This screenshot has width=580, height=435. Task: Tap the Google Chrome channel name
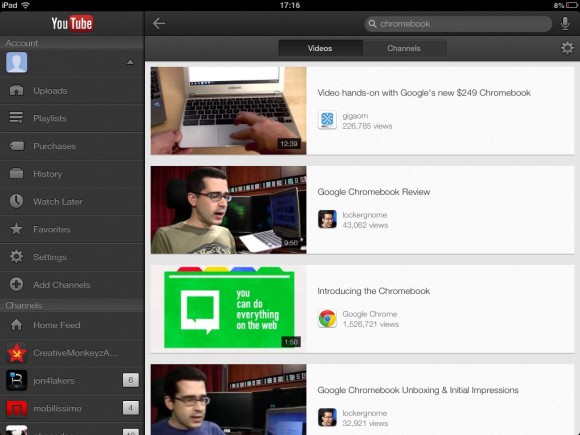[x=370, y=314]
